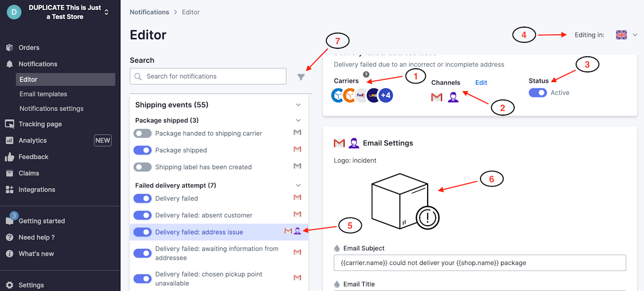
Task: Click the FedEx carrier logo
Action: [x=361, y=95]
